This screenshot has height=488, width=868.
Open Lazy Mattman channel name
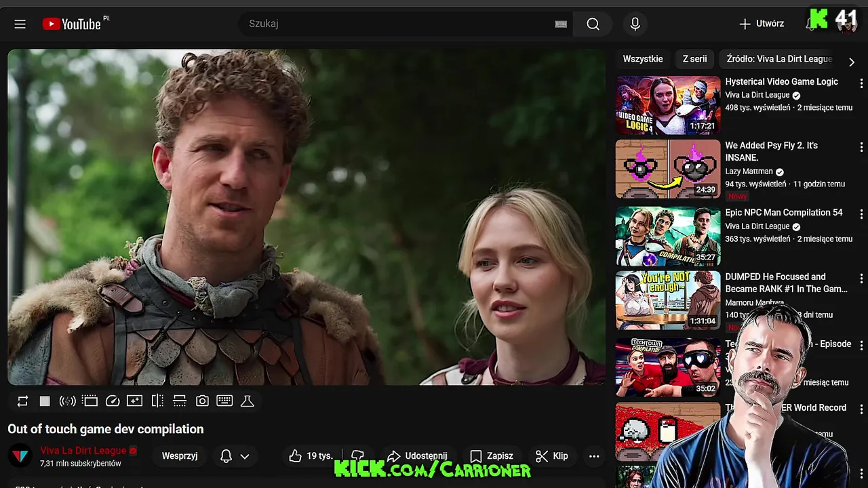(749, 171)
